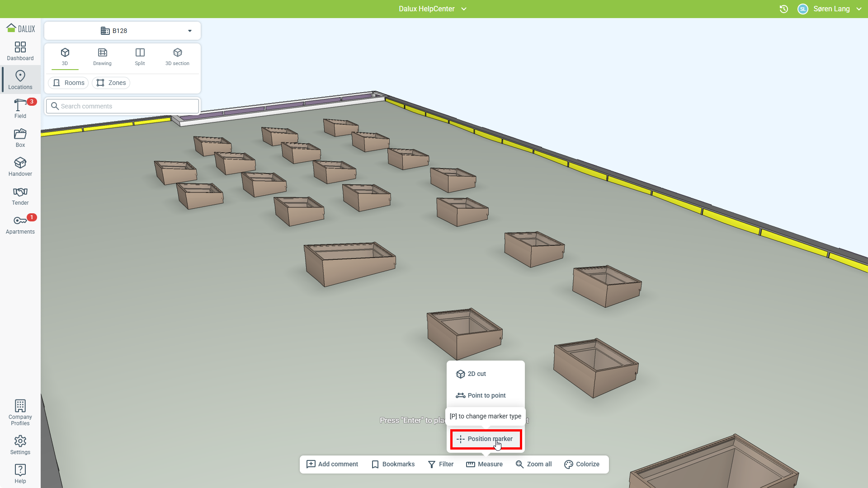Open the Field module
This screenshot has height=488, width=868.
20,109
